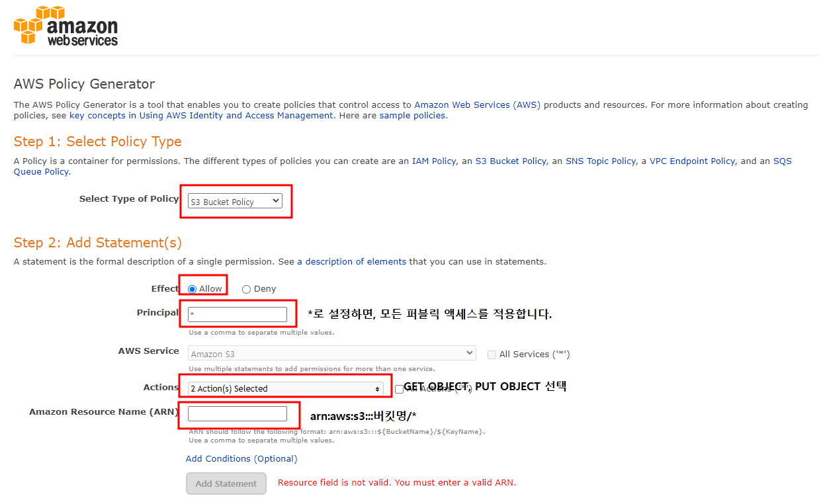Check the All Actions checkbox
This screenshot has width=819, height=504.
point(399,389)
